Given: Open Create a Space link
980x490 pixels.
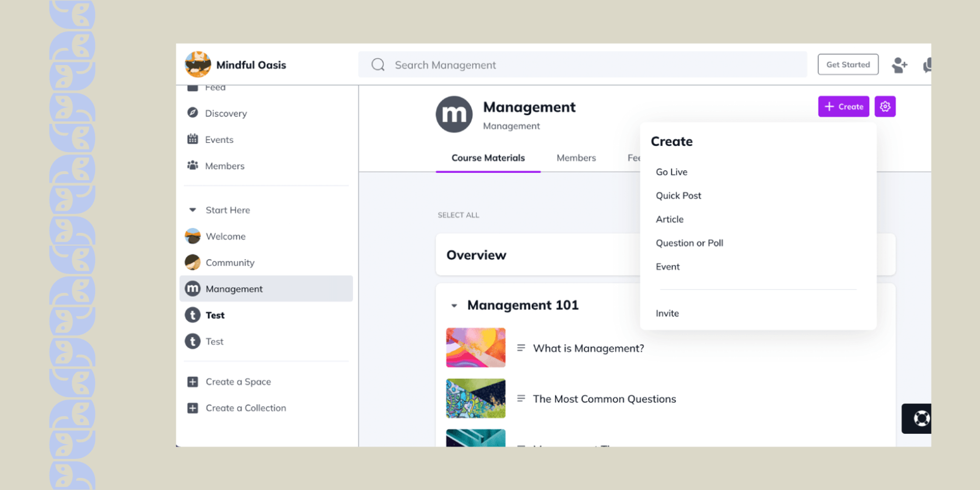Looking at the screenshot, I should tap(238, 382).
